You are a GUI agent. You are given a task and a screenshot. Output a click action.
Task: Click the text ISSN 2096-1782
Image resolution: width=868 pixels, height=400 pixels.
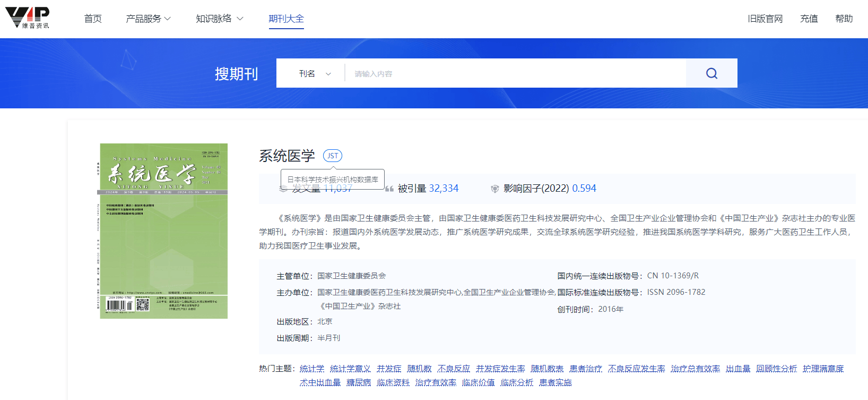[676, 292]
